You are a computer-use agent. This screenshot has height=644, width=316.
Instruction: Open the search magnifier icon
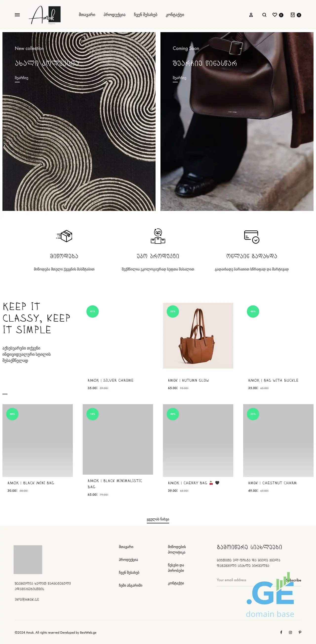(x=264, y=15)
